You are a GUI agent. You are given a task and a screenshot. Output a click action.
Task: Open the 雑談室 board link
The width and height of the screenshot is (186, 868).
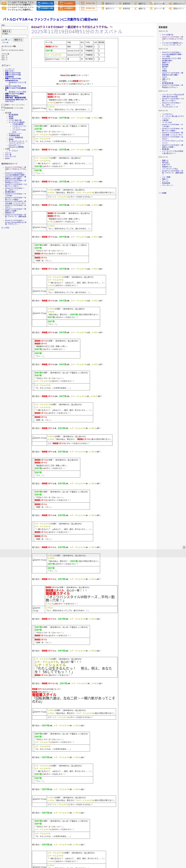[x=11, y=117]
